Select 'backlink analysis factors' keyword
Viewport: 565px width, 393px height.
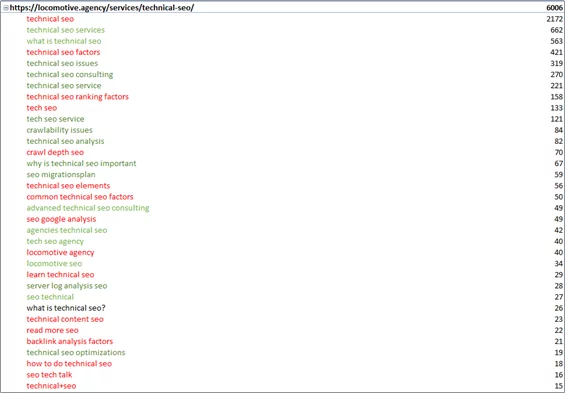coord(70,341)
